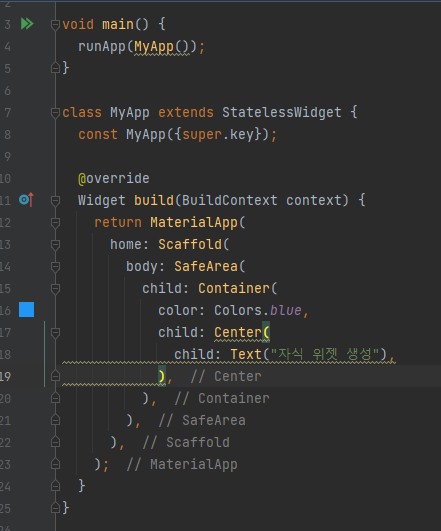Screen dimensions: 441x531
Task: Click the Scaffold widget name
Action: [x=190, y=245]
